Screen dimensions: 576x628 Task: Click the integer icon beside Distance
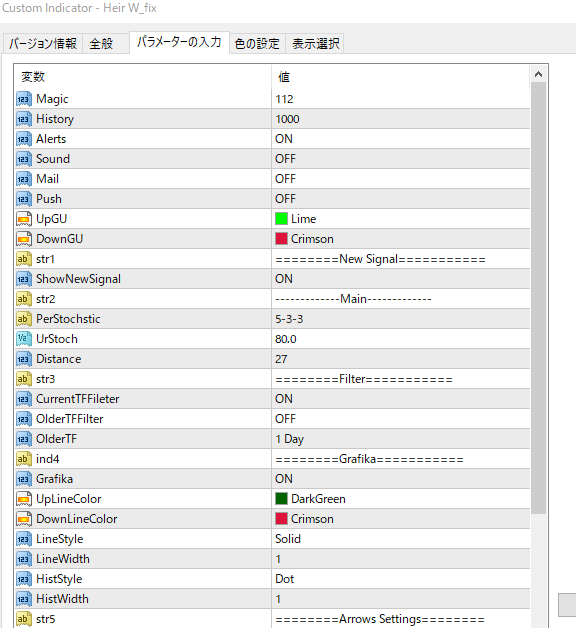point(24,359)
